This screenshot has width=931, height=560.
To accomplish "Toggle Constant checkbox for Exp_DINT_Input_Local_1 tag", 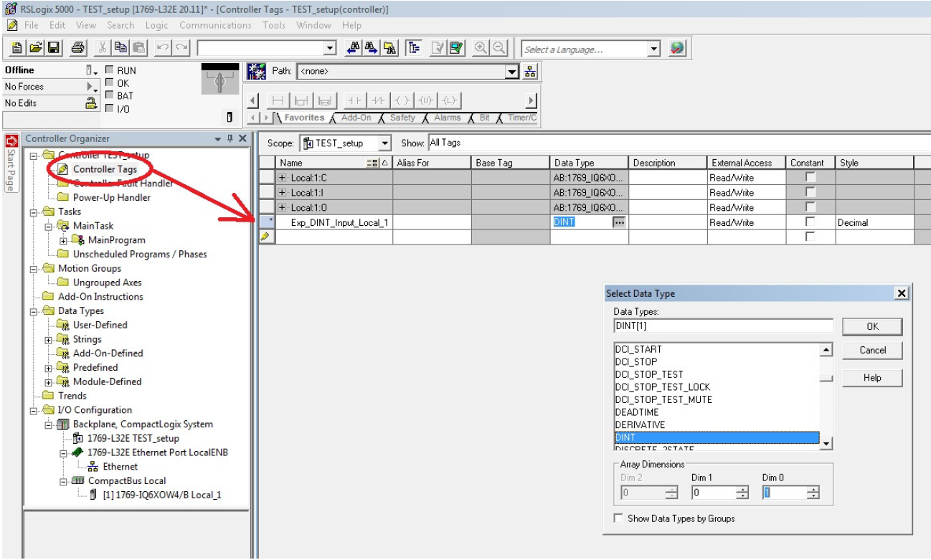I will coord(811,222).
